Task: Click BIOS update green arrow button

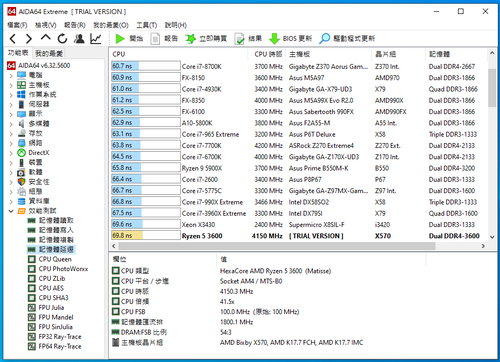Action: pos(290,39)
